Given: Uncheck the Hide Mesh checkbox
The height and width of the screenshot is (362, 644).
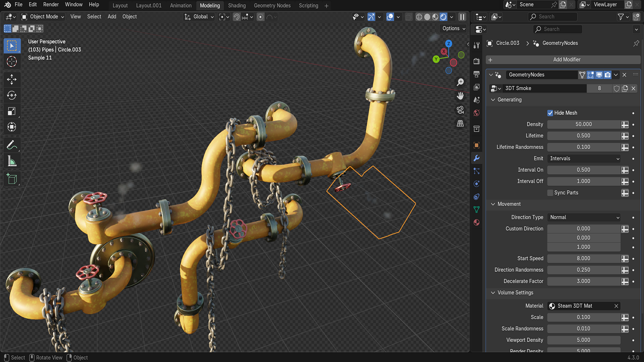Looking at the screenshot, I should tap(550, 113).
